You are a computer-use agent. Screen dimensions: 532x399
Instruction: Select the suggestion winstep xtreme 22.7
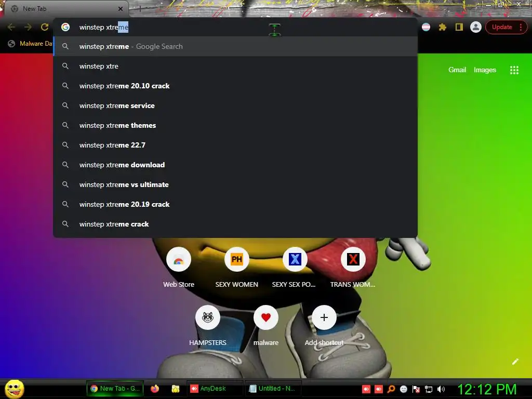[235, 145]
